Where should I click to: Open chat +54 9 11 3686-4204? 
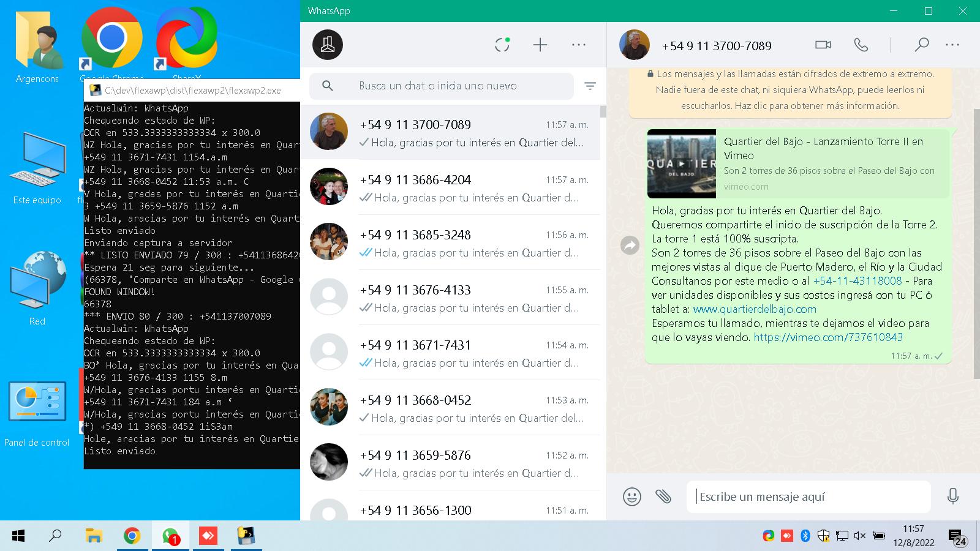[x=450, y=187]
